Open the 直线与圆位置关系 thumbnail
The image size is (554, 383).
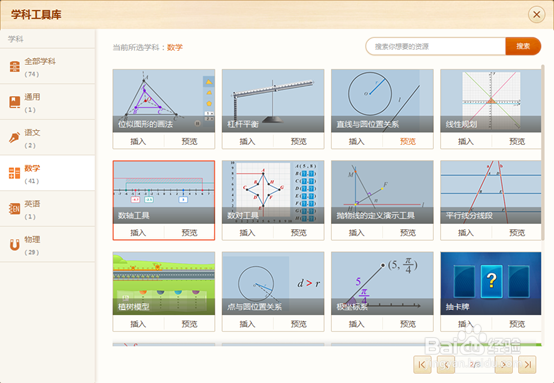click(x=382, y=101)
